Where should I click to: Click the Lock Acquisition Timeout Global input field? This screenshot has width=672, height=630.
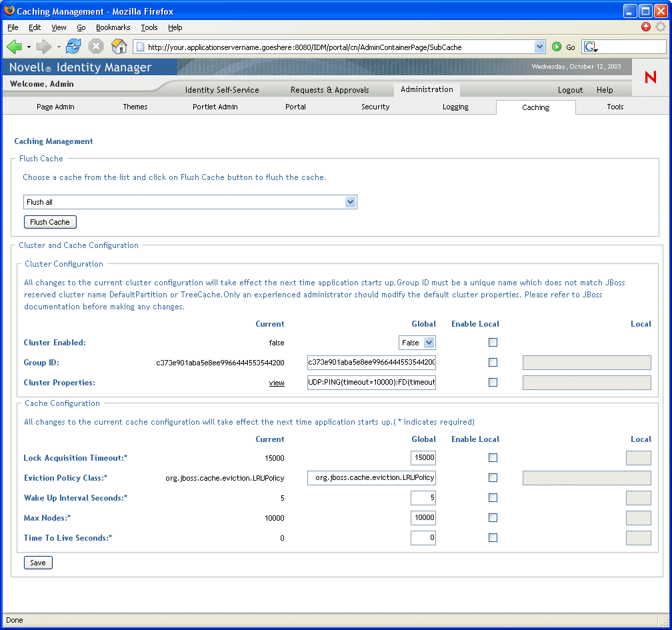coord(423,458)
